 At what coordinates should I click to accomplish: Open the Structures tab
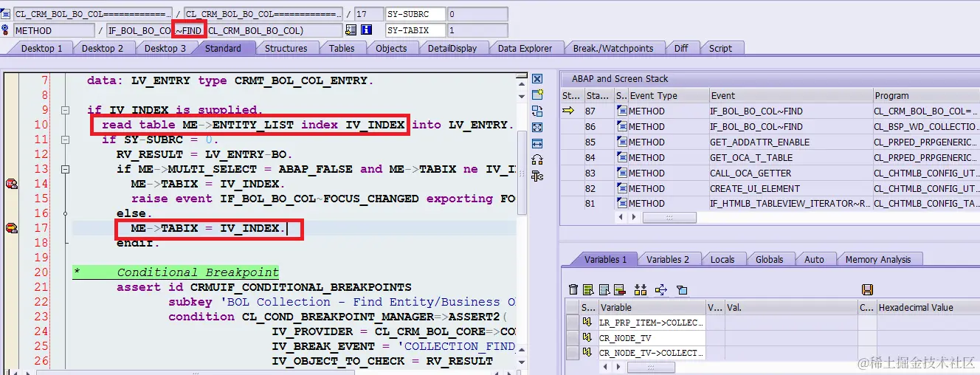(286, 48)
